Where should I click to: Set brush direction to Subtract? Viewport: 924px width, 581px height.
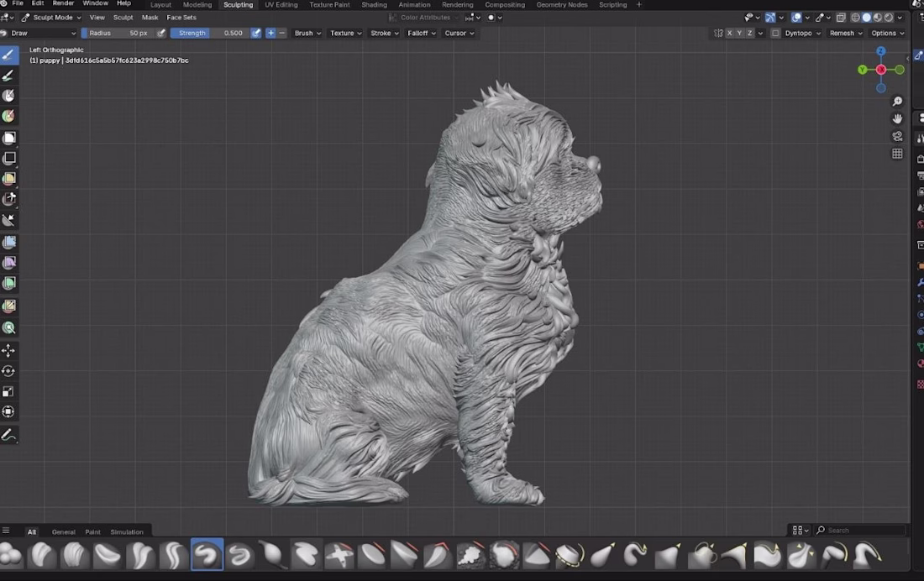pos(281,33)
